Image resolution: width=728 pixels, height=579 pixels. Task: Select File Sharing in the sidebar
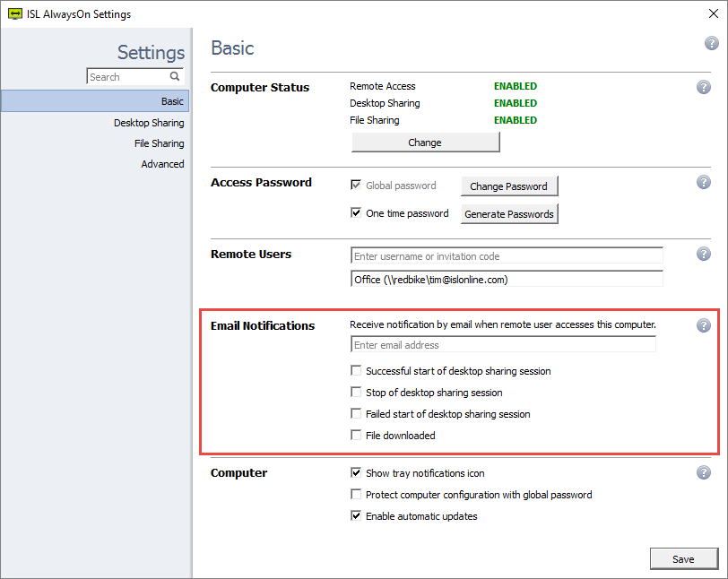tap(159, 143)
